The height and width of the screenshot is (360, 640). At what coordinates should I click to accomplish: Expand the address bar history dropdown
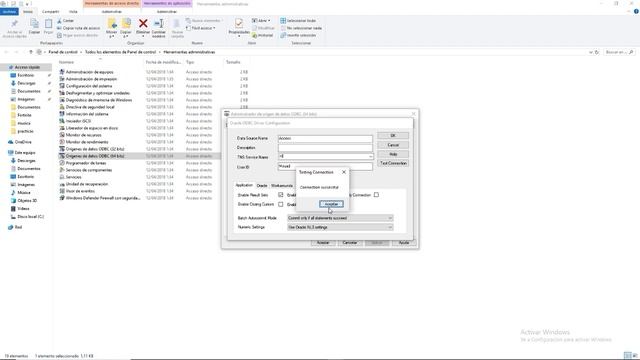[591, 52]
